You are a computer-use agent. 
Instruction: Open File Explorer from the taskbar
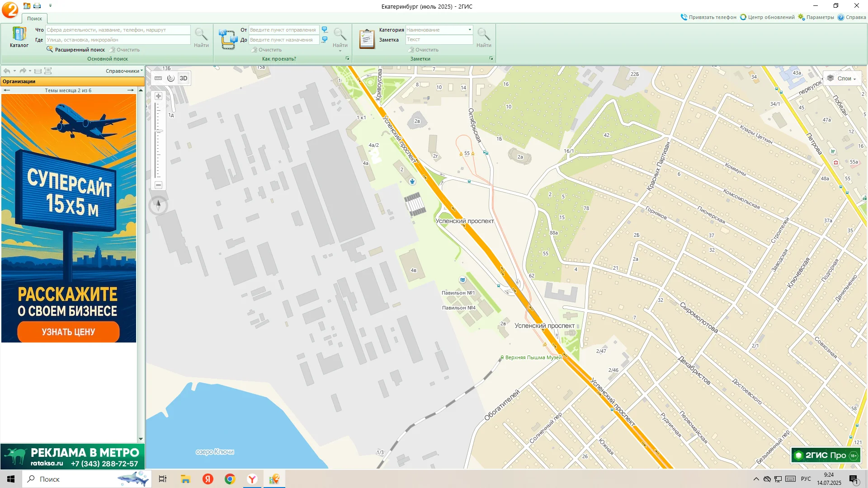185,479
